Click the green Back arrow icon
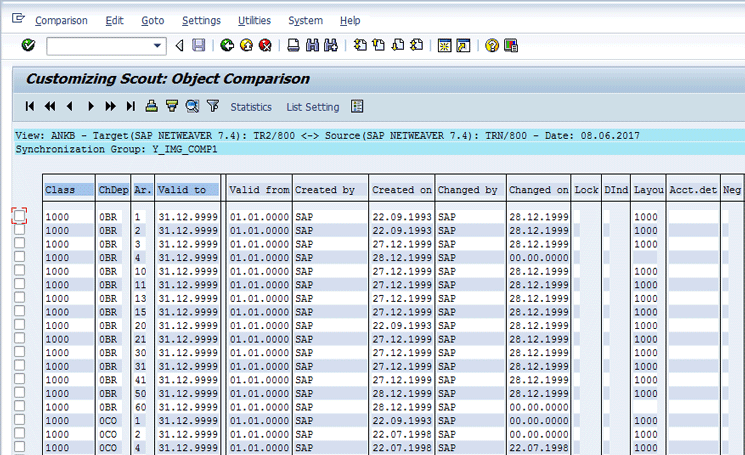 point(228,46)
